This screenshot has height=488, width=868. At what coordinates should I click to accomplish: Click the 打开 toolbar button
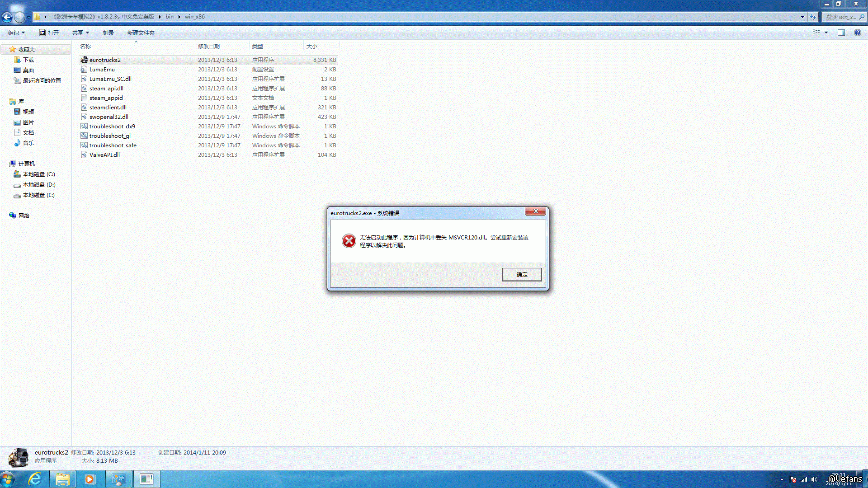tap(49, 33)
